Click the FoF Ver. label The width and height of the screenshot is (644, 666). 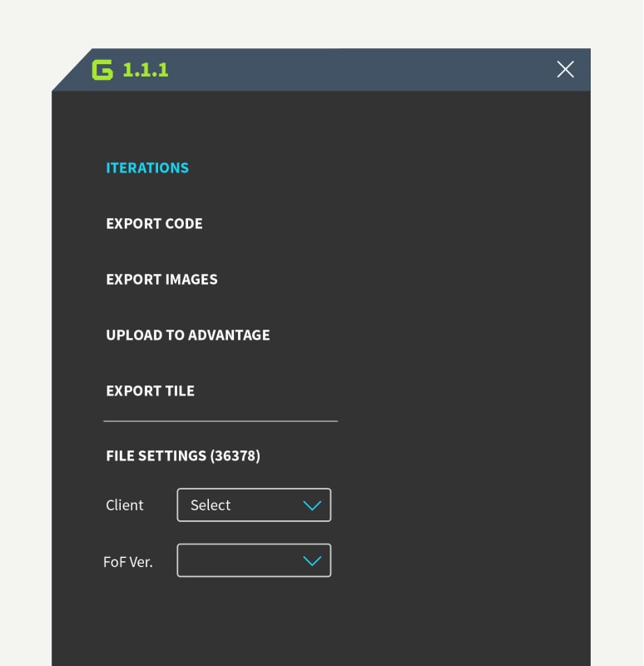click(x=128, y=562)
